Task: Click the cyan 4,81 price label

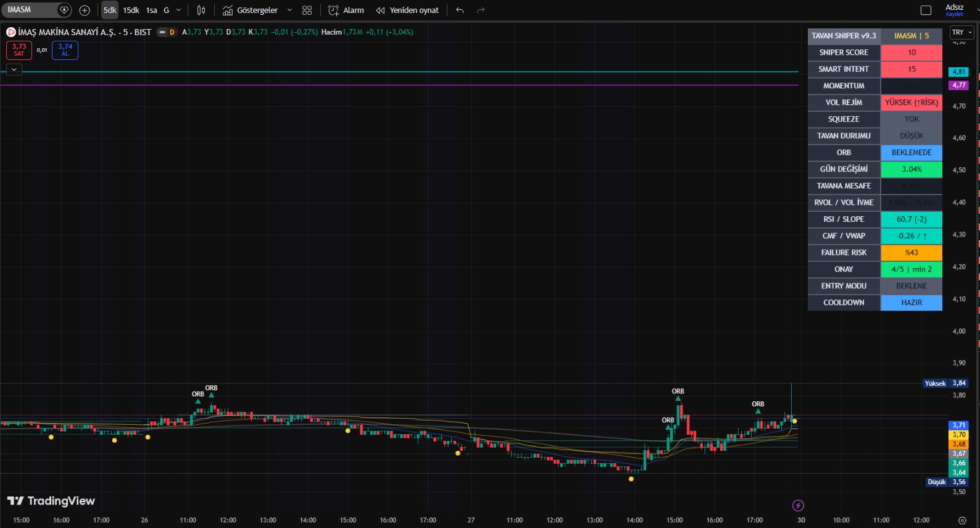Action: point(958,72)
